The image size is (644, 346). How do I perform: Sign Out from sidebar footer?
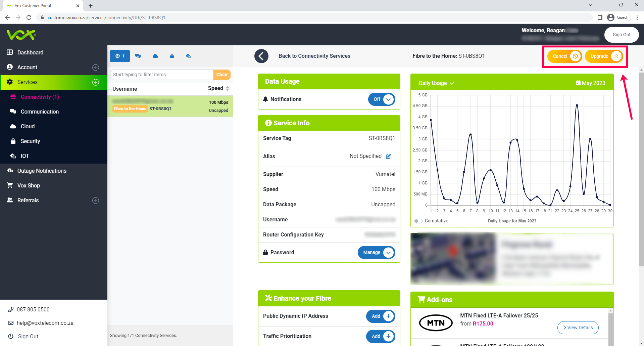(28, 336)
